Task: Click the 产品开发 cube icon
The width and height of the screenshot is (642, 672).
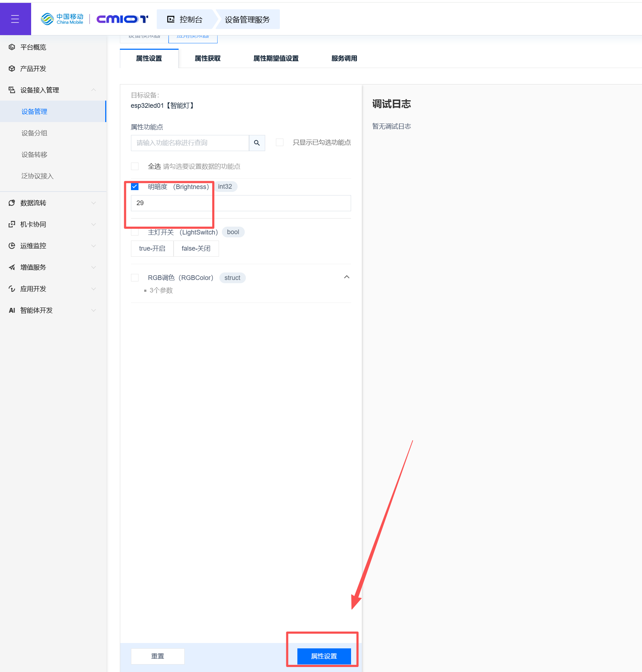Action: click(12, 68)
